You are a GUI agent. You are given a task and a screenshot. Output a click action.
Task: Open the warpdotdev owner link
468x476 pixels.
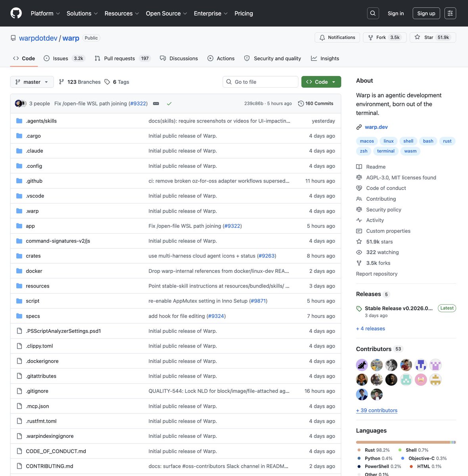point(38,38)
